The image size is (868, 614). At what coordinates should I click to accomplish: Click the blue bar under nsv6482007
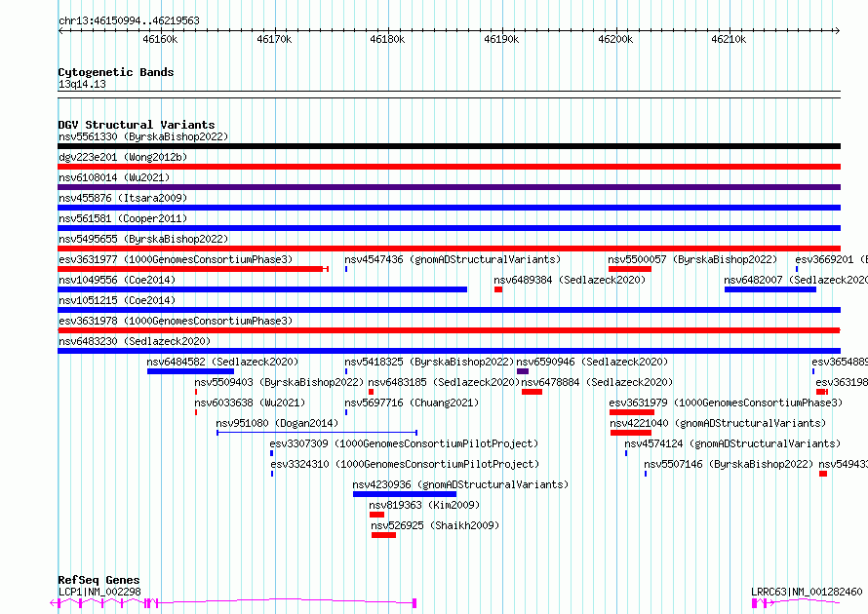(770, 289)
